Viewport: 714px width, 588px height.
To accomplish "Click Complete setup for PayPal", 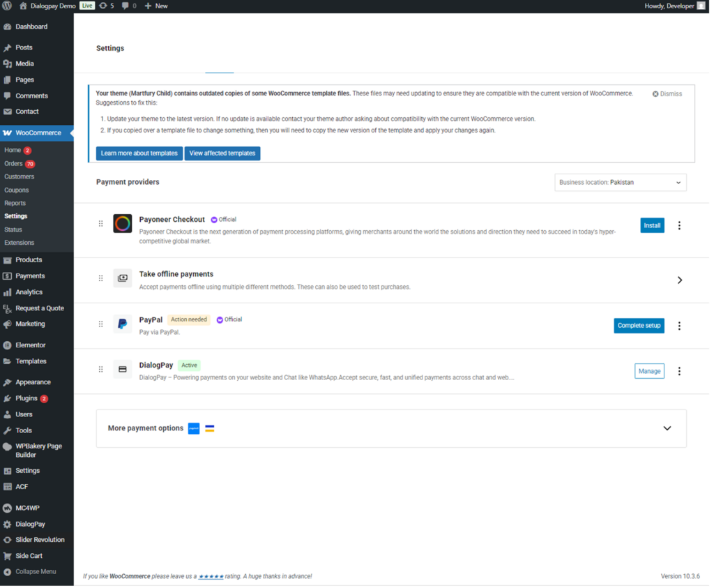I will tap(639, 326).
